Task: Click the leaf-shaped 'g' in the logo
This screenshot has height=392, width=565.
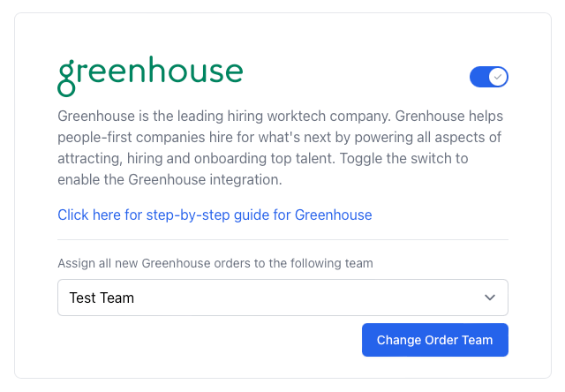Action: coord(68,78)
